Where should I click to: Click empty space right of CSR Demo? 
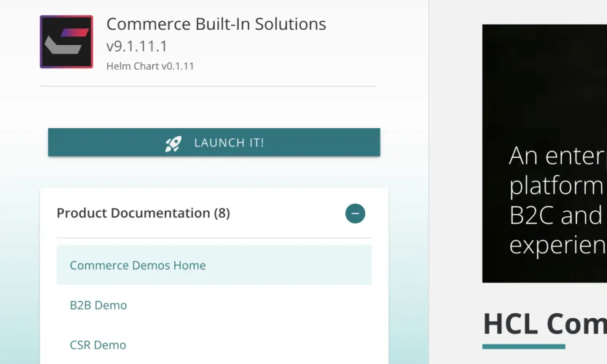tap(255, 345)
